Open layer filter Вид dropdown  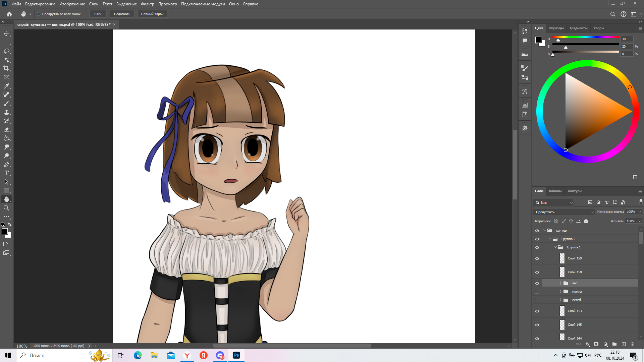click(553, 203)
